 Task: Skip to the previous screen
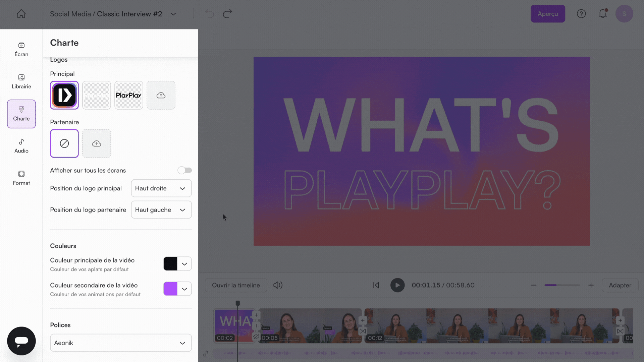coord(376,285)
